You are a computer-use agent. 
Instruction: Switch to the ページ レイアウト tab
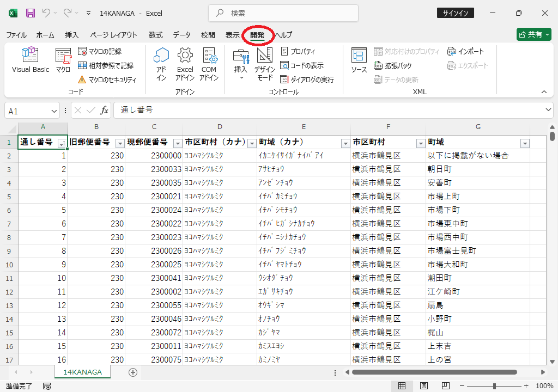113,35
